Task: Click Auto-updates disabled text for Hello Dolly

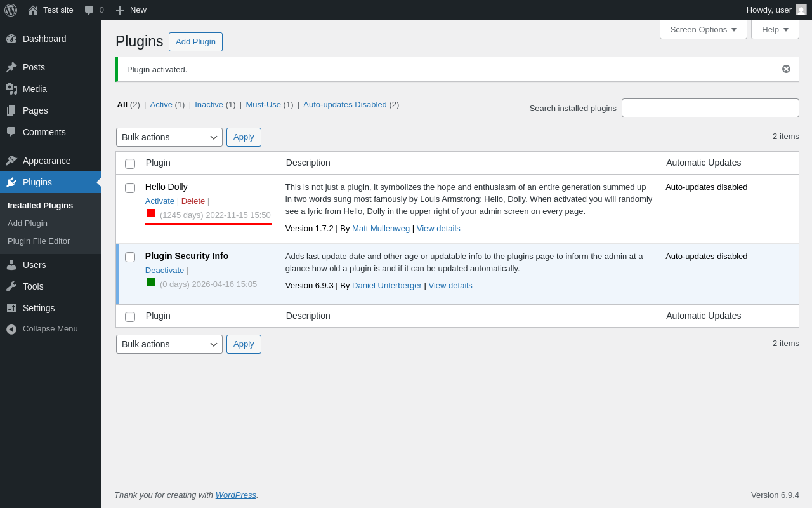Action: [x=707, y=187]
